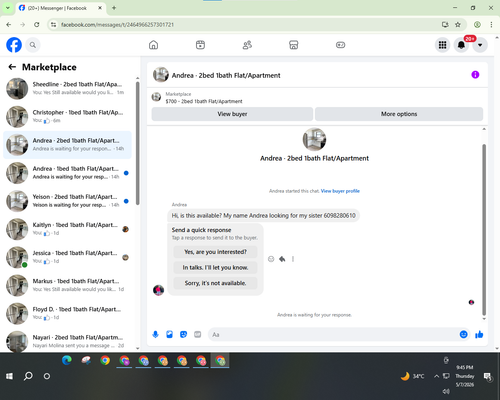Open the apps grid menu

point(442,45)
